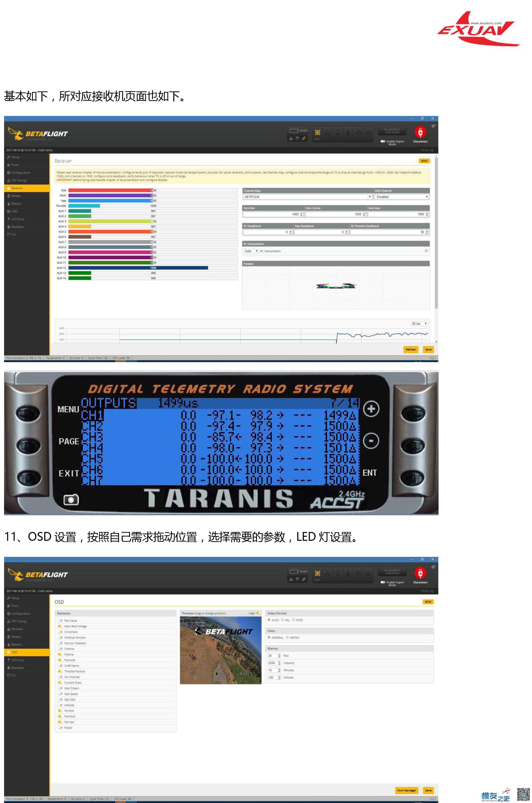
Task: Open Configuration tab in Receiver window sidebar
Action: [x=27, y=173]
